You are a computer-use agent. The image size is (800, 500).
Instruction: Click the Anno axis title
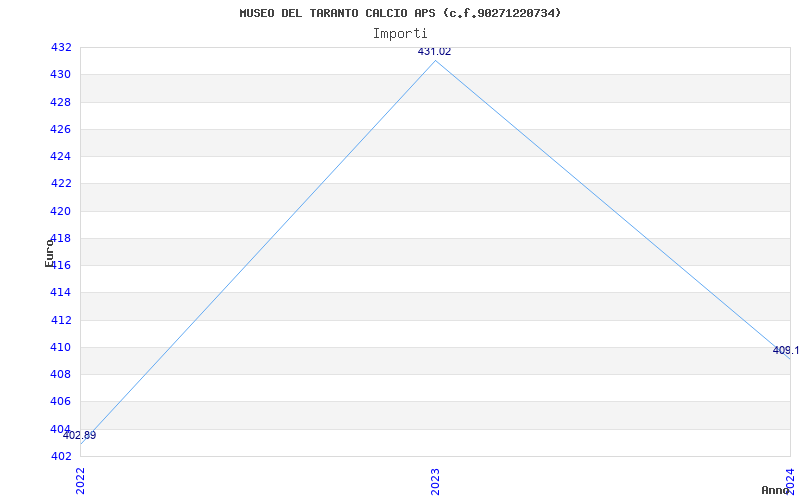(x=775, y=490)
